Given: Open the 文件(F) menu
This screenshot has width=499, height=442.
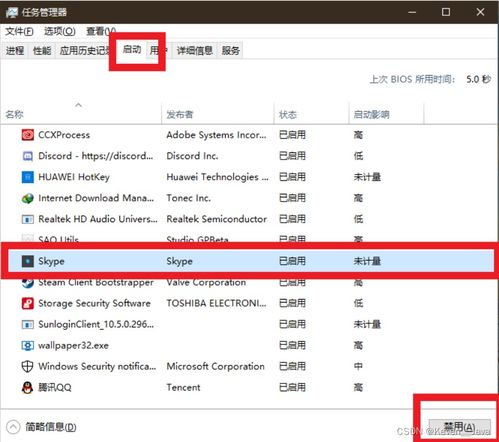Looking at the screenshot, I should [19, 31].
